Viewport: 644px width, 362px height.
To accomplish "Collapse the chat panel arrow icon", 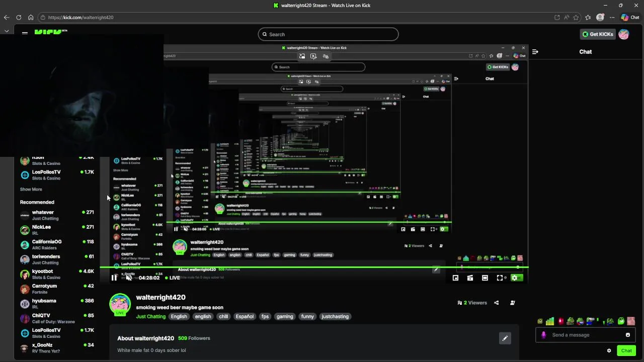I will coord(535,52).
